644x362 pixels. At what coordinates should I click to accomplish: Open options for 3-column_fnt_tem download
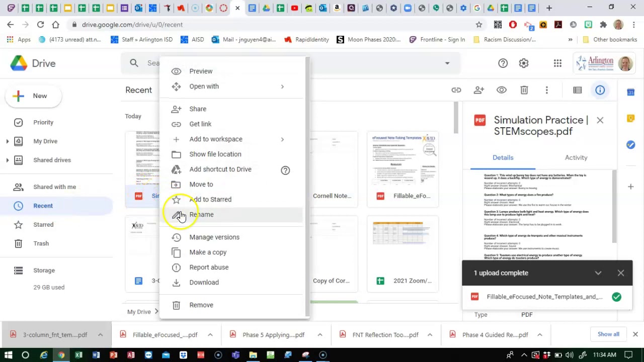tap(100, 335)
